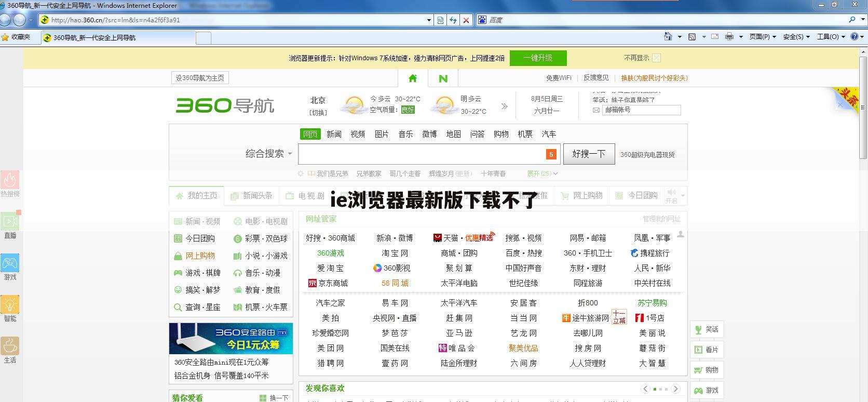Screen dimensions: 868x402
Task: Click the next arrow in 发现你喜欢
Action: click(675, 388)
